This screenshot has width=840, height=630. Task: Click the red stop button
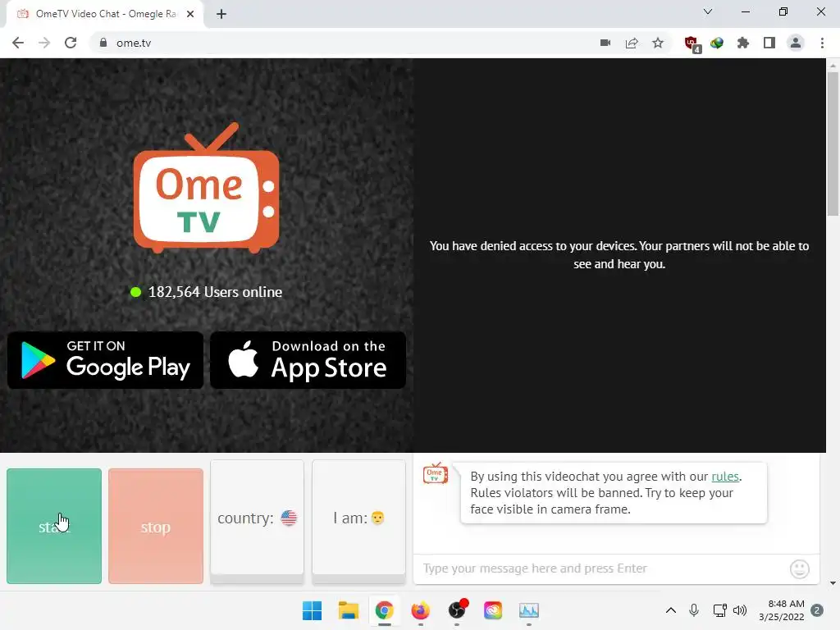156,526
